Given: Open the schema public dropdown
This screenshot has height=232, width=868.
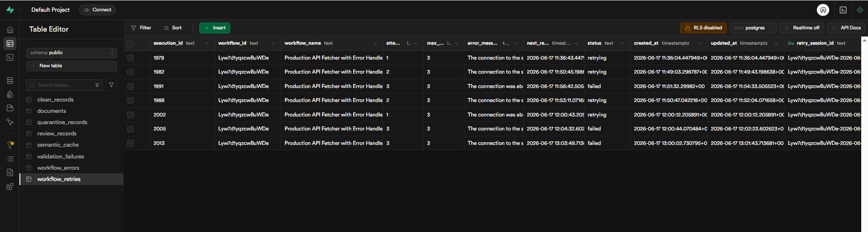Looking at the screenshot, I should (x=71, y=53).
